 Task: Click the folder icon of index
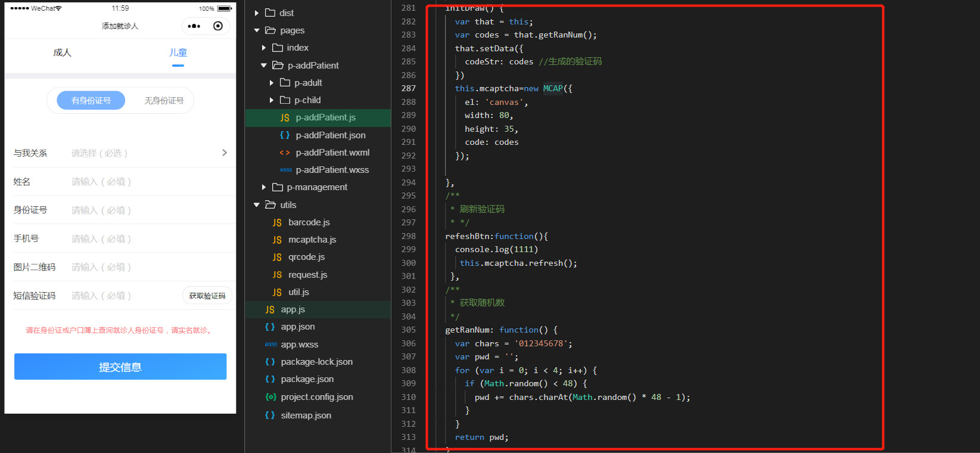click(x=278, y=48)
